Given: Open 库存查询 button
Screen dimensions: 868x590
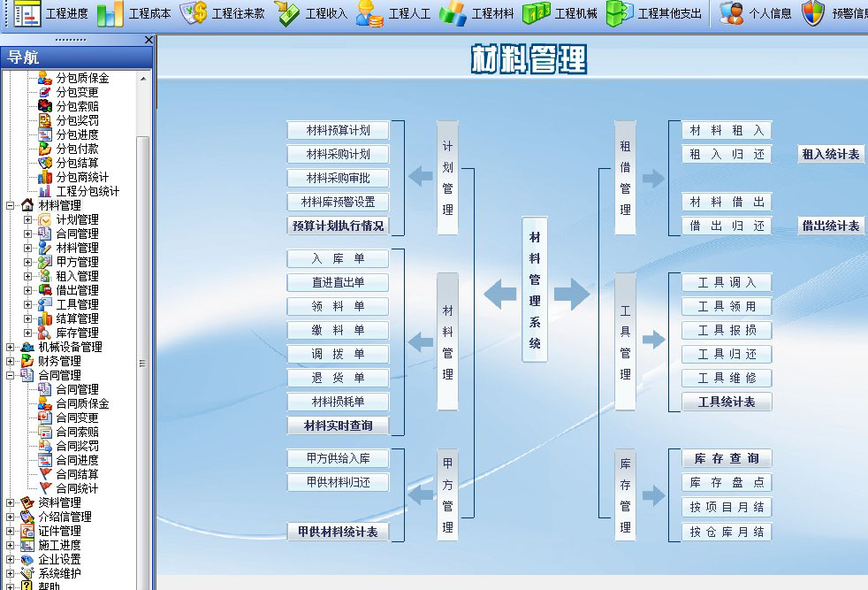Looking at the screenshot, I should [727, 459].
